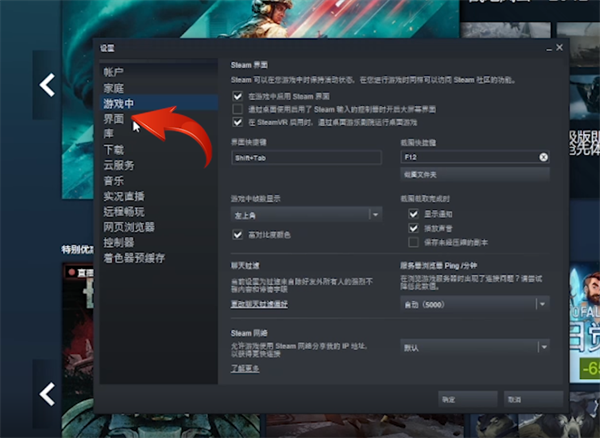The height and width of the screenshot is (438, 600).
Task: Open the 网页浏览器 settings category
Action: [x=129, y=227]
